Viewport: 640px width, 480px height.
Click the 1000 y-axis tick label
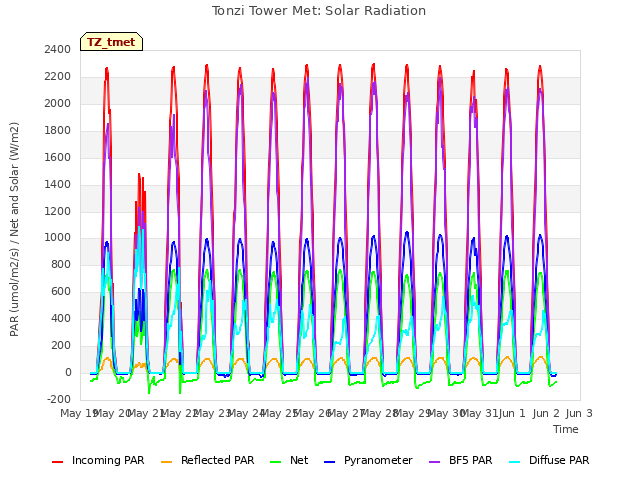tap(58, 238)
